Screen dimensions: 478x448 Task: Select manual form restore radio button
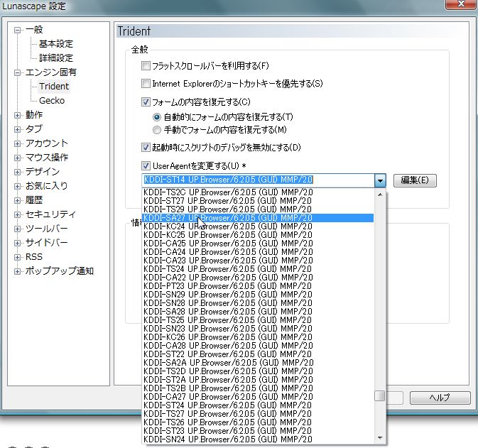tap(157, 130)
